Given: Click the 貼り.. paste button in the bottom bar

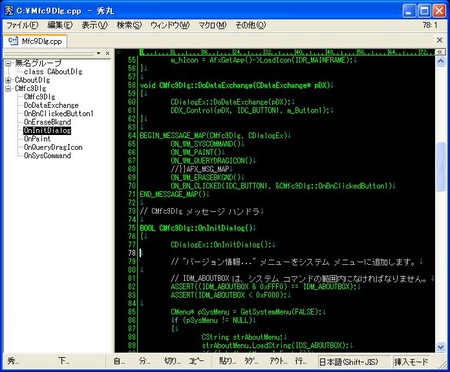Looking at the screenshot, I should coord(227,361).
